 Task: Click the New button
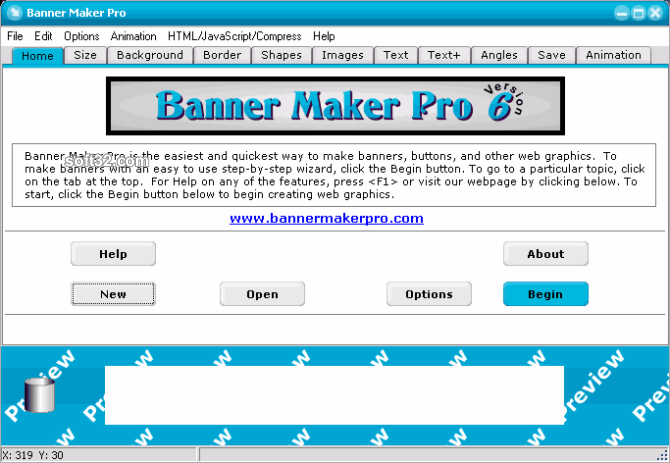click(113, 294)
